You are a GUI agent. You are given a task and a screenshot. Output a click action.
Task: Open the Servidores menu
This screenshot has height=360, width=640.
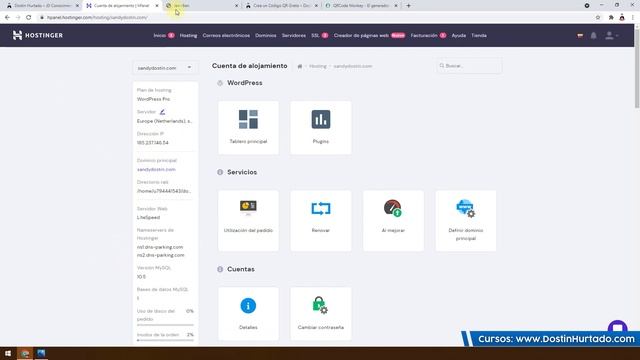tap(293, 36)
